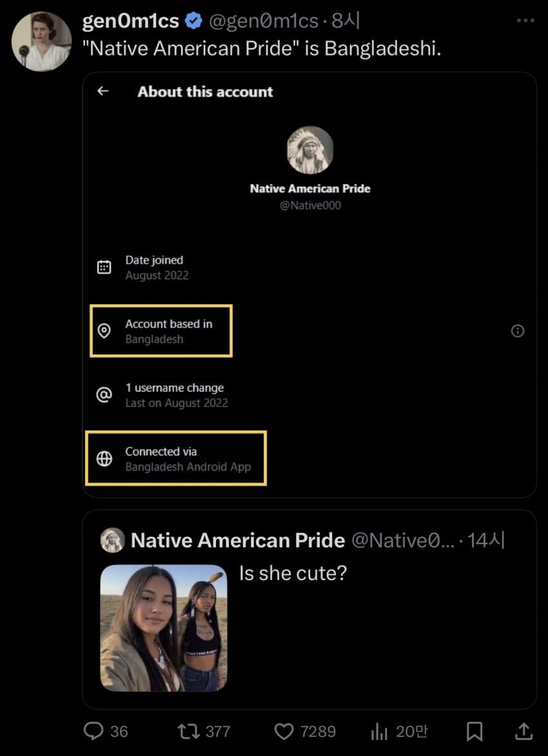Click the reply speech bubble icon
The width and height of the screenshot is (548, 756).
tap(93, 731)
